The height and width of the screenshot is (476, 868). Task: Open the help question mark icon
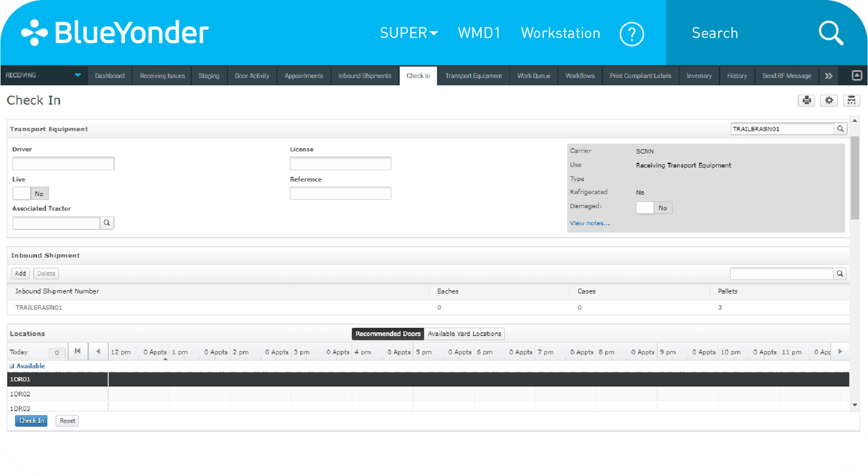click(x=631, y=34)
